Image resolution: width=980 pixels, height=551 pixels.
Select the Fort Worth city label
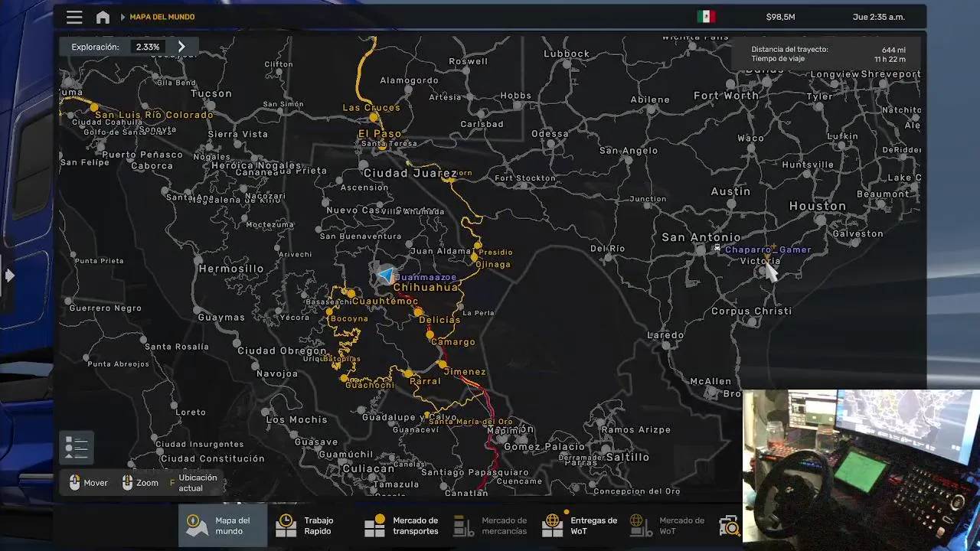point(727,96)
